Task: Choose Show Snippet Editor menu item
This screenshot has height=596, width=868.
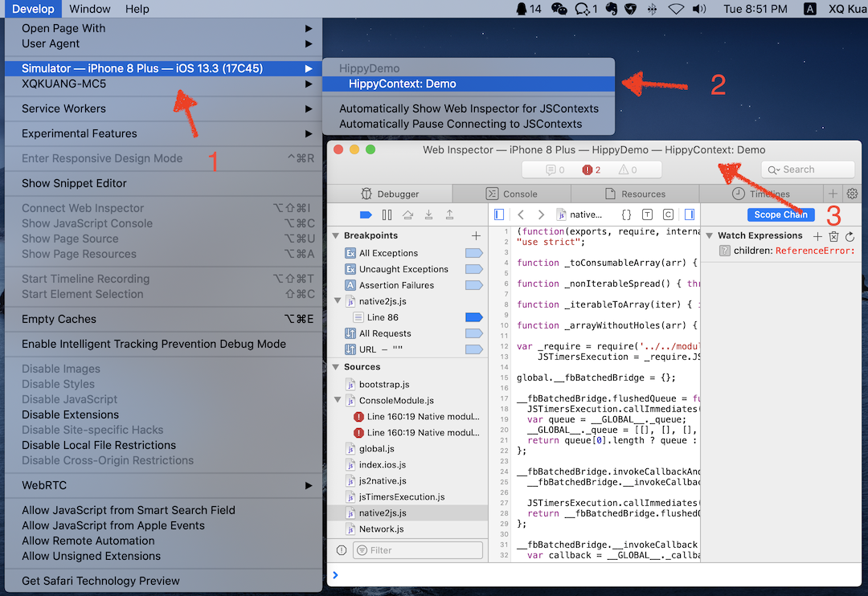Action: click(x=163, y=183)
